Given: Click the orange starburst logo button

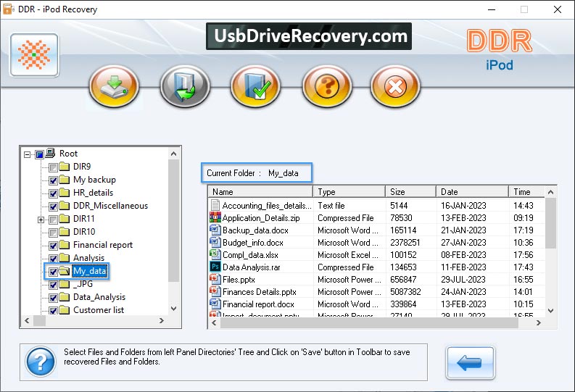Looking at the screenshot, I should pyautogui.click(x=35, y=55).
